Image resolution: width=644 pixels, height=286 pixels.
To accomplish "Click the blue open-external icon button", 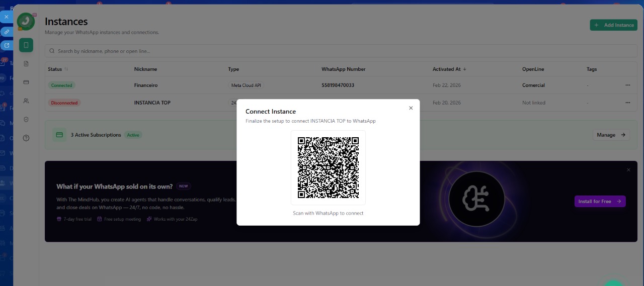I will (x=7, y=45).
